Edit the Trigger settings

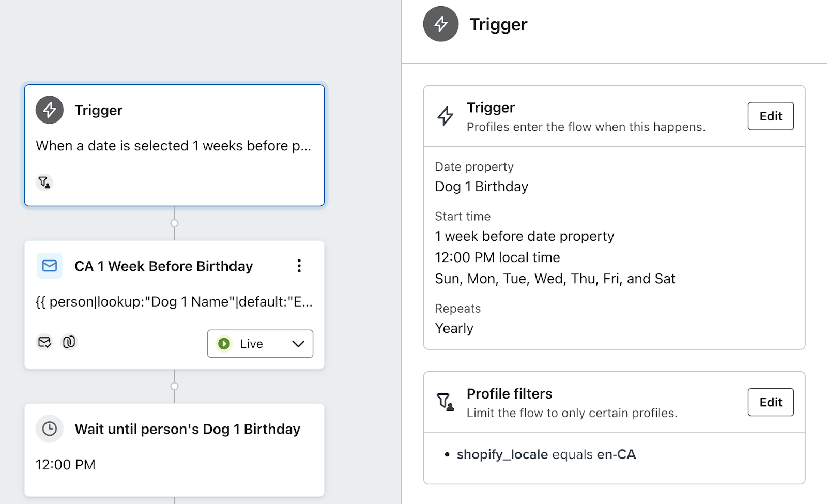770,116
